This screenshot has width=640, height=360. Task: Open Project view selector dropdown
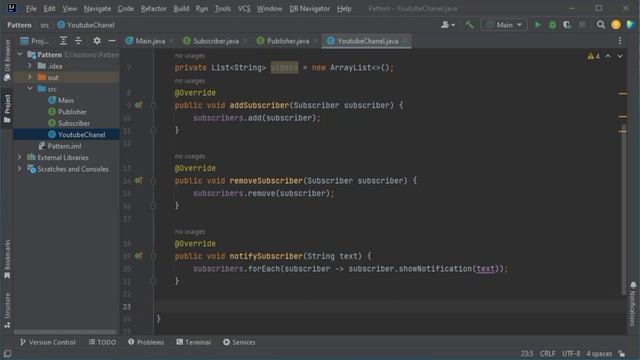pos(35,41)
